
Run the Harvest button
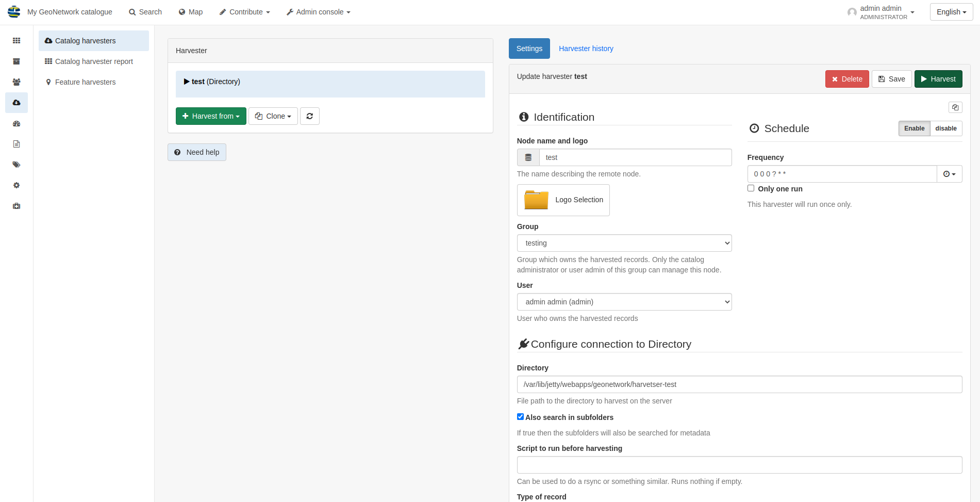(938, 79)
